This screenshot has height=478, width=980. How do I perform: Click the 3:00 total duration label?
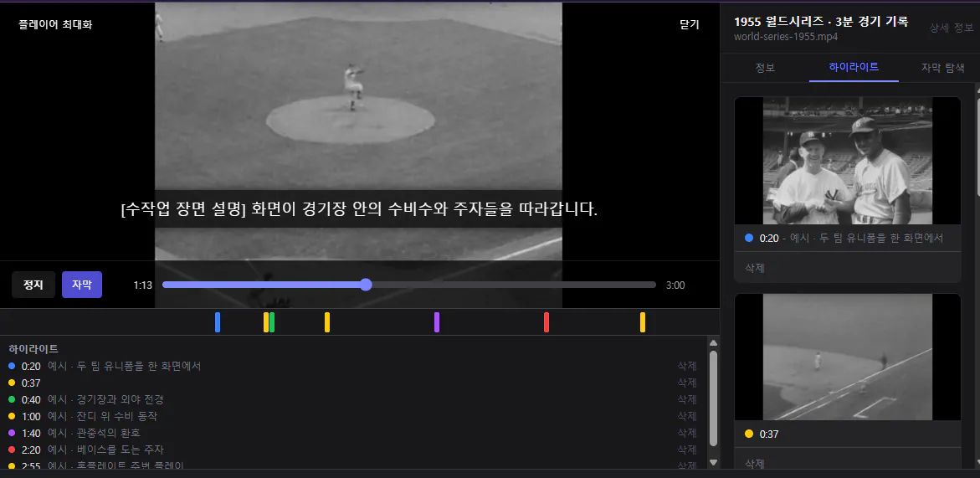click(x=675, y=285)
